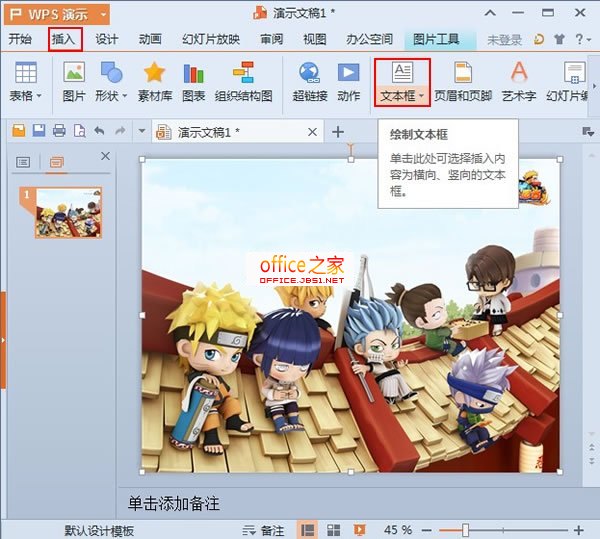600x539 pixels.
Task: Open the 办公空间 tab
Action: pos(369,39)
